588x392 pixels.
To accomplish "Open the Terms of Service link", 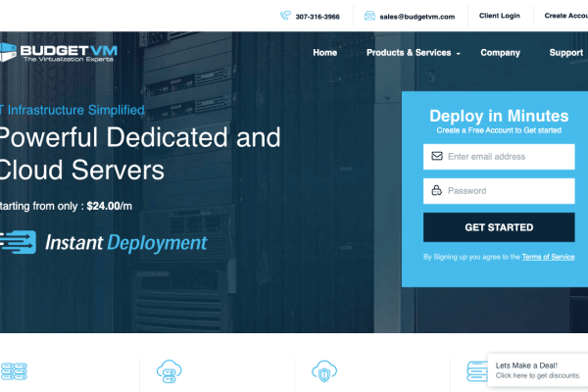I will coord(548,257).
